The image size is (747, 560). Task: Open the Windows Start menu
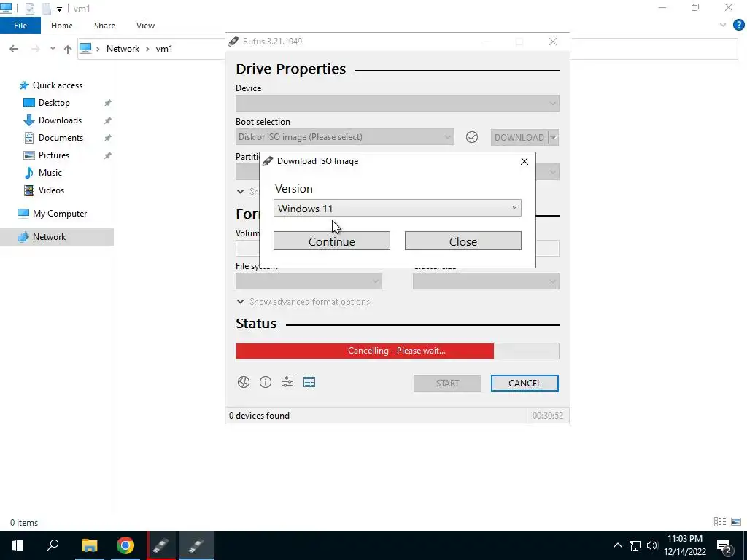pyautogui.click(x=18, y=545)
